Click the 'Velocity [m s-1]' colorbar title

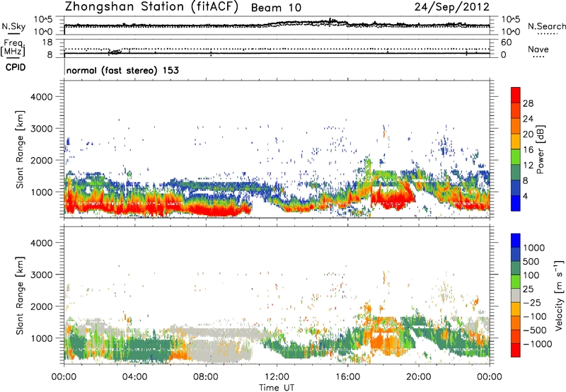click(559, 295)
